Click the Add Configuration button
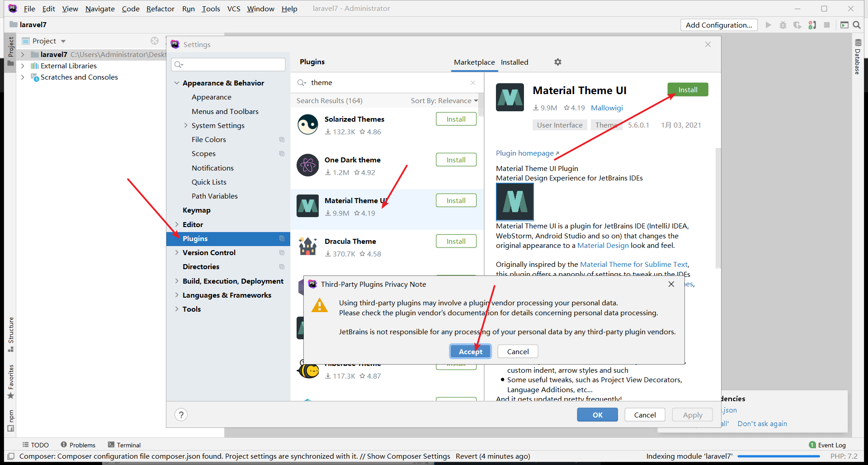The height and width of the screenshot is (465, 868). click(719, 25)
